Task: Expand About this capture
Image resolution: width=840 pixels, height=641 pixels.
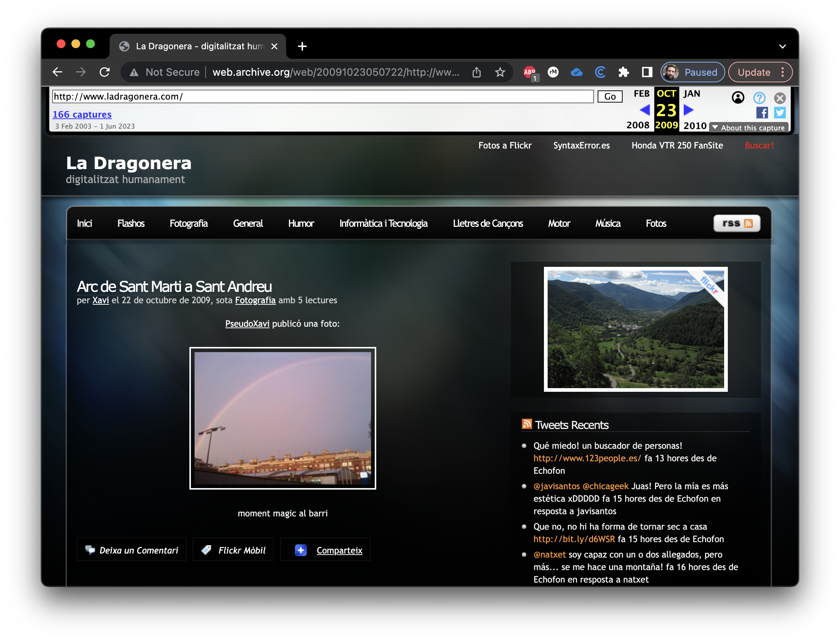Action: click(748, 128)
